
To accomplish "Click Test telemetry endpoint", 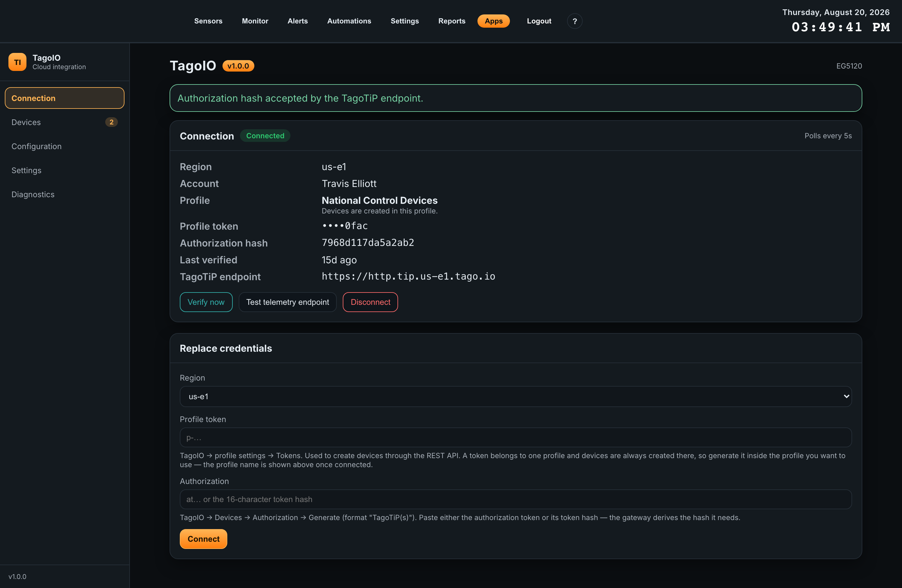I will 288,302.
